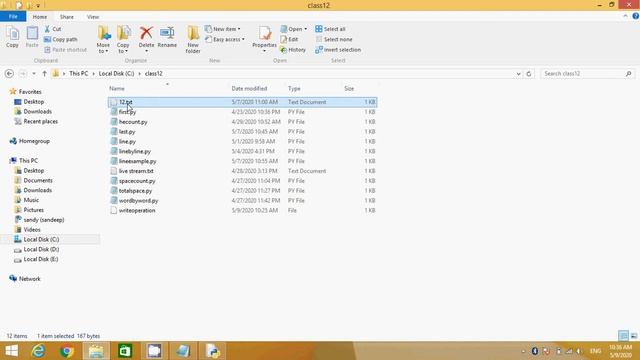Refresh the class12 folder
The height and width of the screenshot is (360, 640).
pos(529,73)
